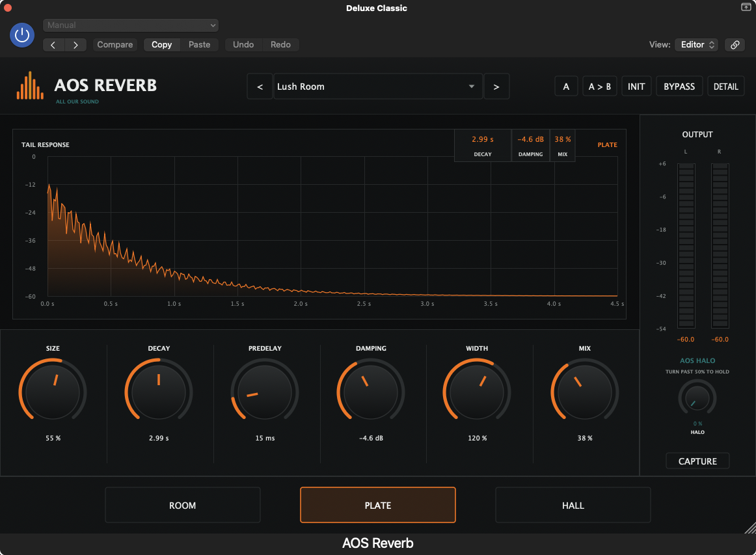Click the right output meter
The width and height of the screenshot is (756, 555).
pos(720,246)
